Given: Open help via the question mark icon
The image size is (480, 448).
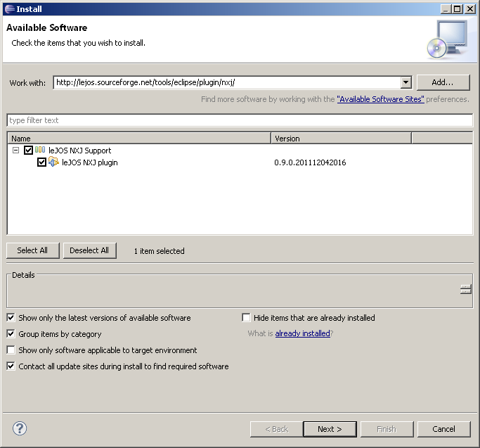Looking at the screenshot, I should [x=20, y=428].
